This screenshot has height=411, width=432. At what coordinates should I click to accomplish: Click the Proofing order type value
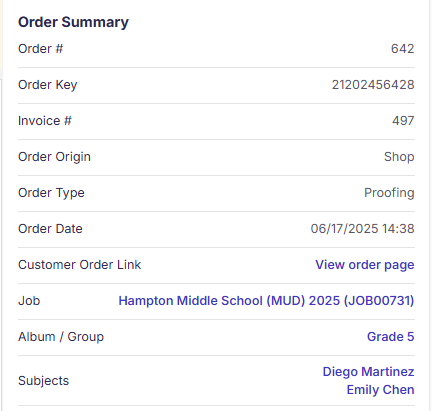(389, 193)
